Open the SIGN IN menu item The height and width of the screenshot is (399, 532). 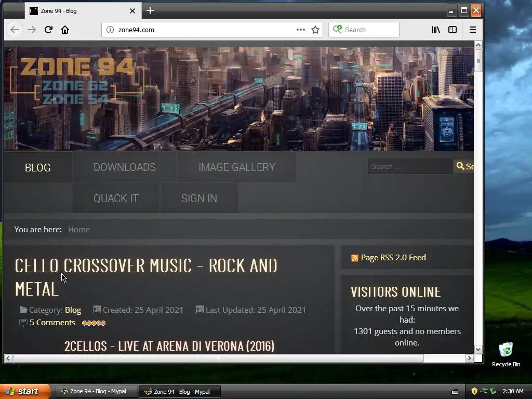(x=199, y=198)
